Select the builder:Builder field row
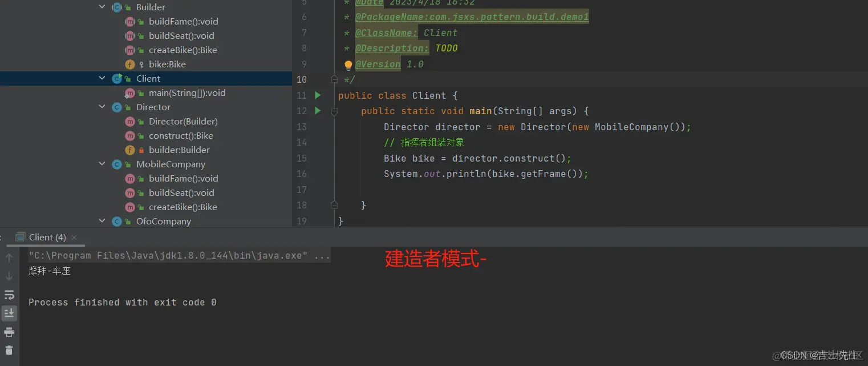 [x=179, y=150]
